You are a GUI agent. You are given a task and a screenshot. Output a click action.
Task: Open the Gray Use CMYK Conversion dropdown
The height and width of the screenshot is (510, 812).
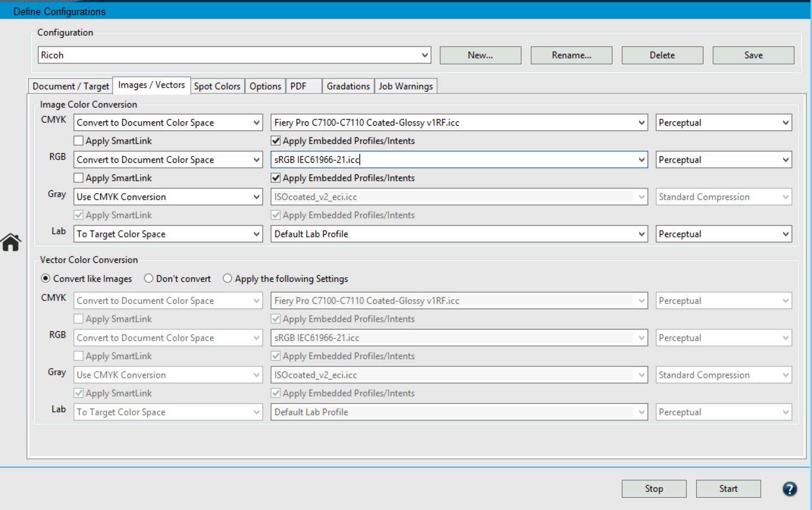click(257, 197)
